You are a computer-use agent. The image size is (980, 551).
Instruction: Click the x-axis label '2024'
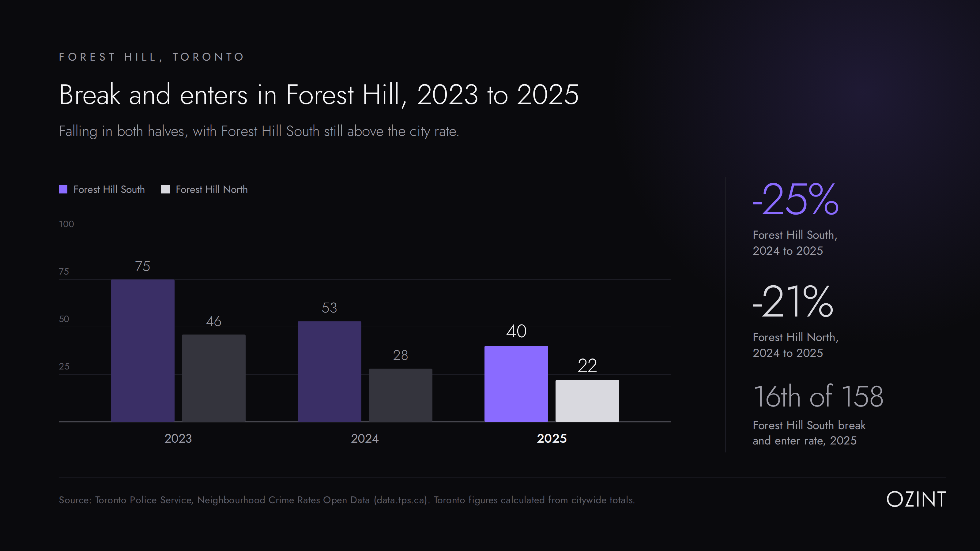coord(365,438)
